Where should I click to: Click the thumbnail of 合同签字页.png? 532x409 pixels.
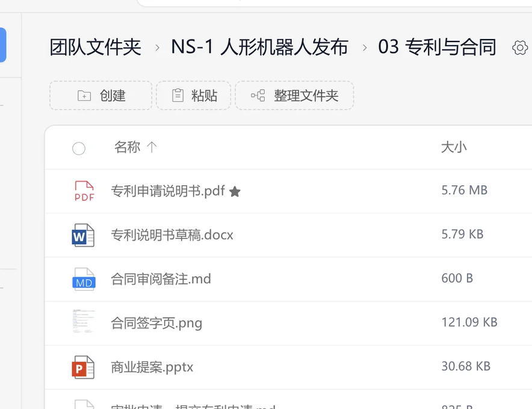[x=84, y=321]
